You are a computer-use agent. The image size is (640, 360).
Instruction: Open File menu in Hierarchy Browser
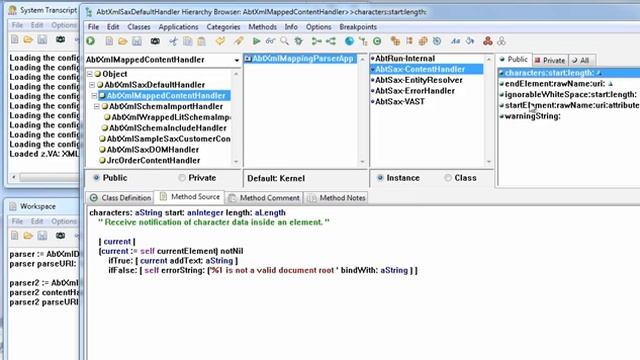[x=93, y=27]
